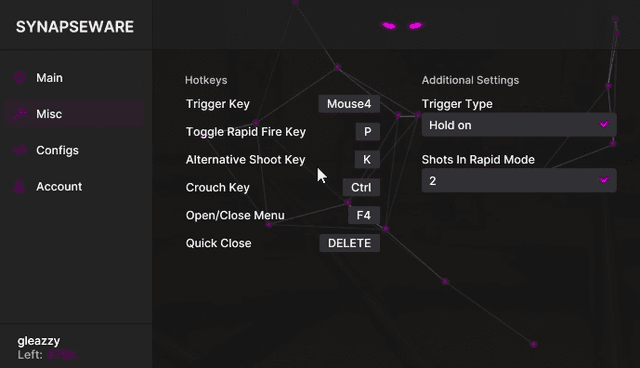Click the Shots In Rapid Mode chevron
This screenshot has height=368, width=640.
[604, 180]
